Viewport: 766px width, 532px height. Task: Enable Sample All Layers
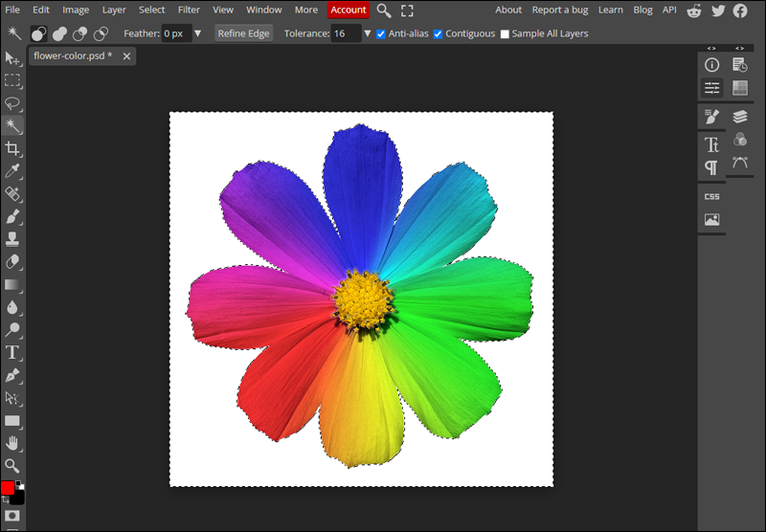coord(506,33)
